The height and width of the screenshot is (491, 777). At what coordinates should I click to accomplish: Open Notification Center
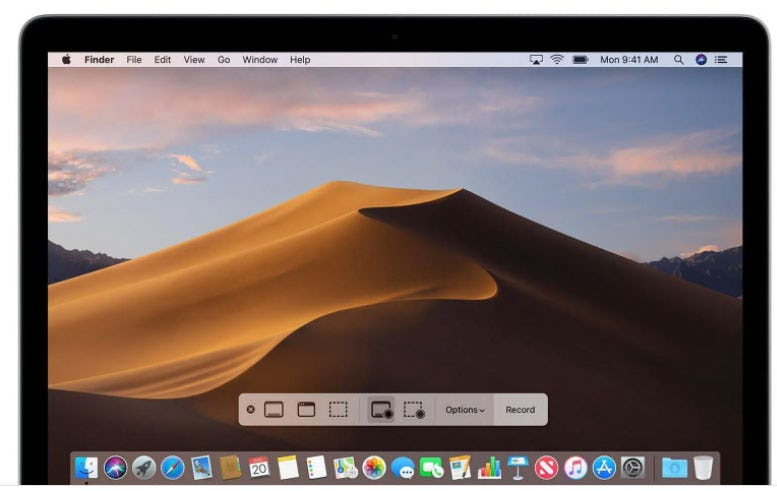click(x=721, y=59)
